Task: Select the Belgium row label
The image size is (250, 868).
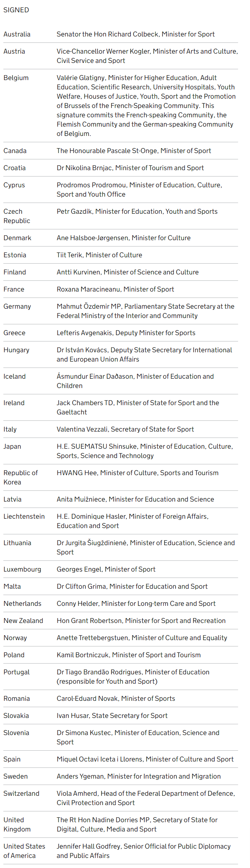Action: [x=16, y=78]
